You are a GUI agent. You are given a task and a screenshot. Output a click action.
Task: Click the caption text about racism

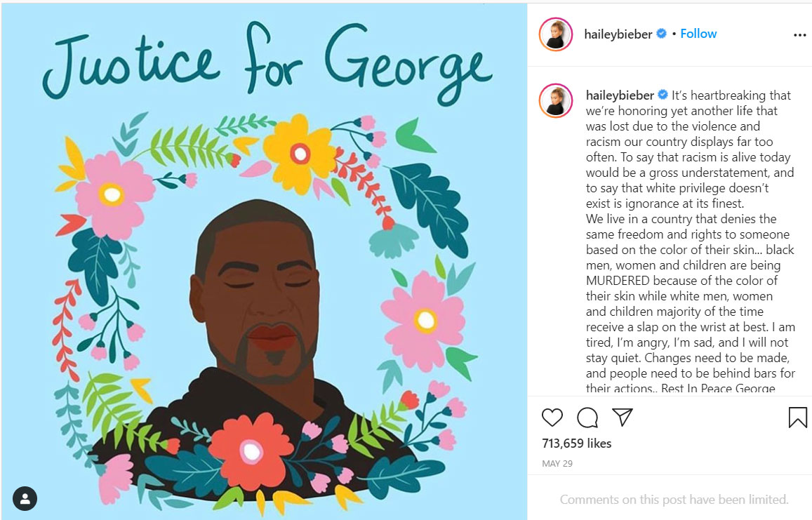pos(691,242)
